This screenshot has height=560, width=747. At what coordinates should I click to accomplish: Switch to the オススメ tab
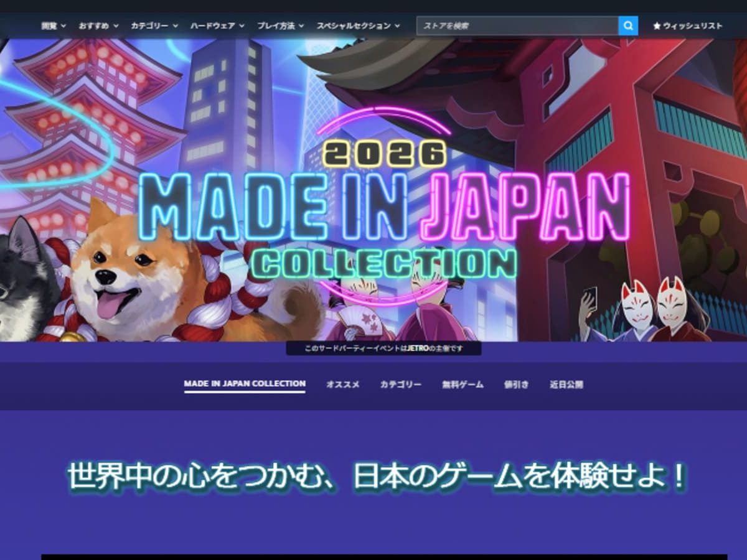pyautogui.click(x=343, y=385)
